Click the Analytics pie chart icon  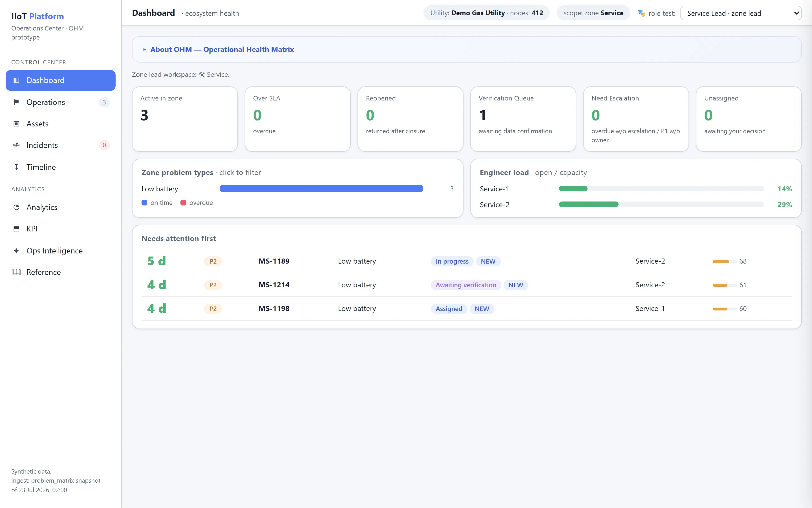point(16,207)
